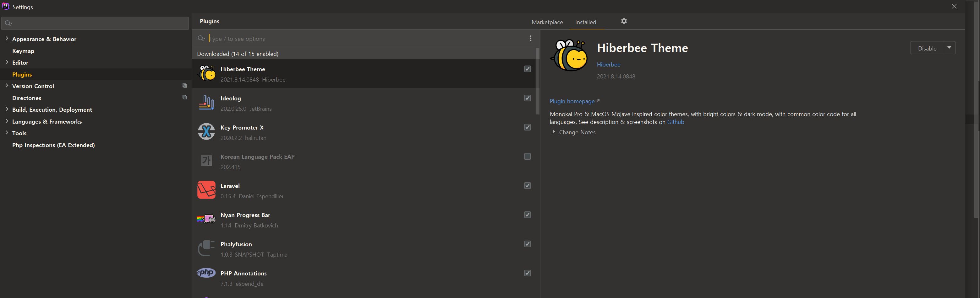
Task: Expand Build, Execution, Deployment node
Action: coord(7,109)
